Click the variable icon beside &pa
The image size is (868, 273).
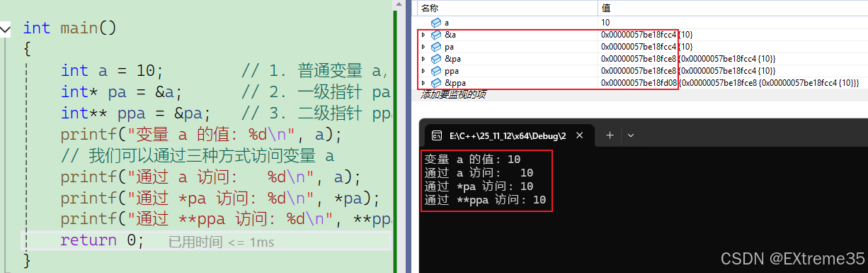point(436,58)
